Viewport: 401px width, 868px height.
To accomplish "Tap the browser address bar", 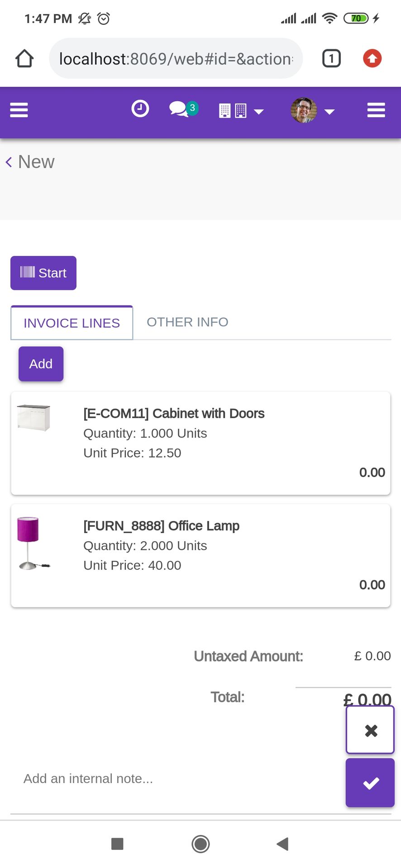I will click(x=176, y=59).
